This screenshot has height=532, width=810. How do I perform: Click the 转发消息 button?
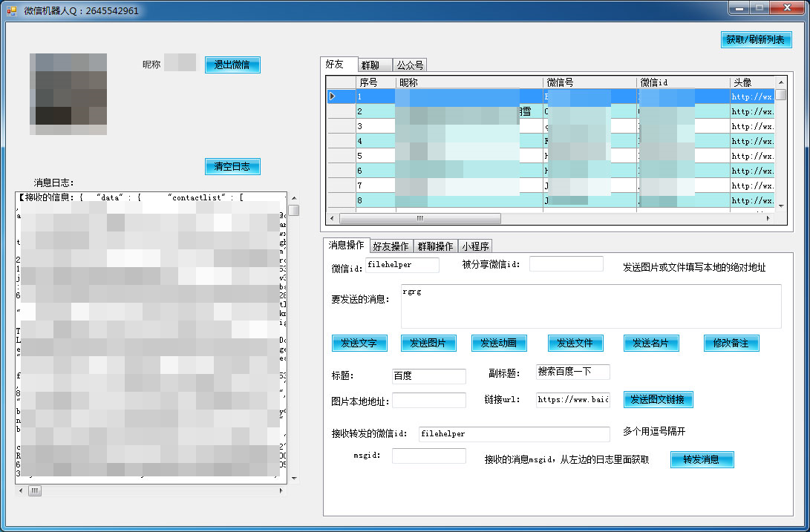(x=702, y=459)
